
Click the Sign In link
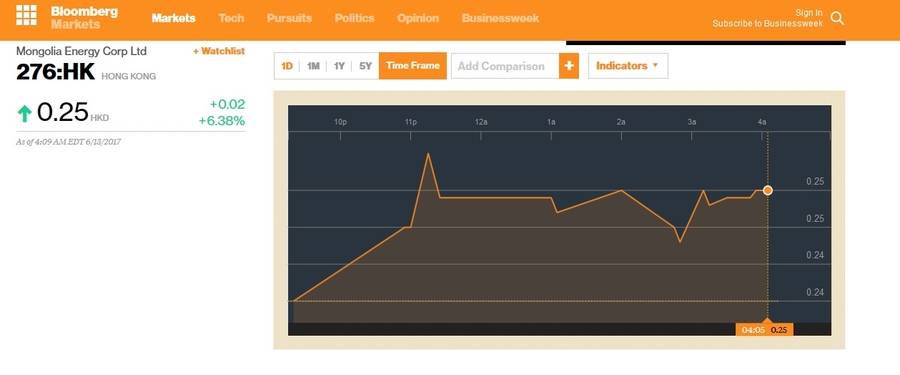pos(809,13)
